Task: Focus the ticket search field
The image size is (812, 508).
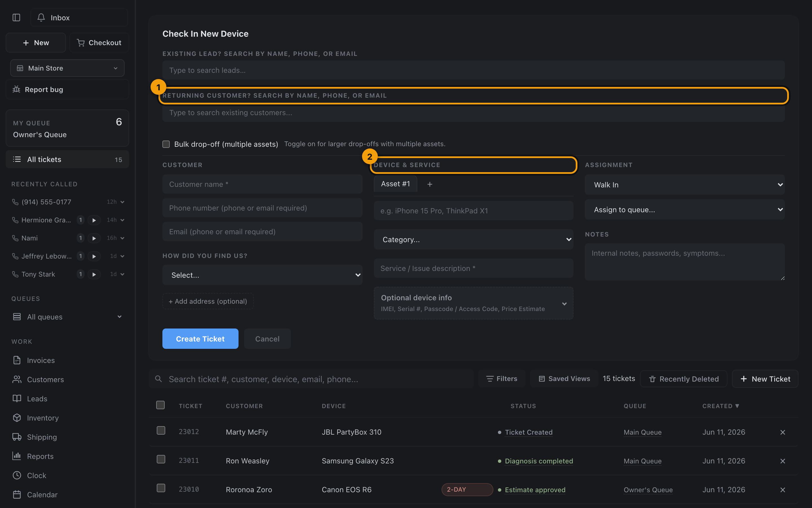Action: click(x=311, y=379)
